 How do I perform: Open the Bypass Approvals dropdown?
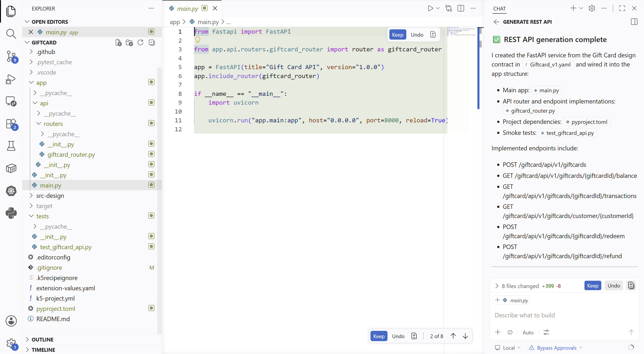(x=556, y=348)
